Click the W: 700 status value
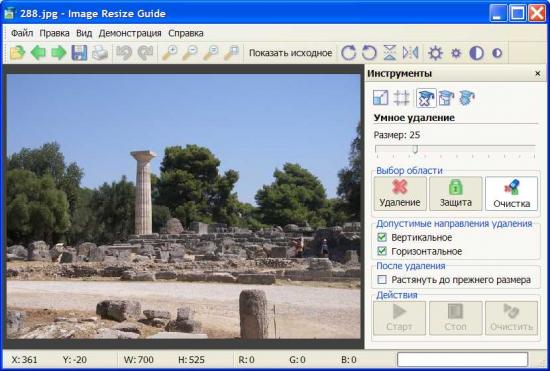550x371 pixels. pyautogui.click(x=139, y=360)
